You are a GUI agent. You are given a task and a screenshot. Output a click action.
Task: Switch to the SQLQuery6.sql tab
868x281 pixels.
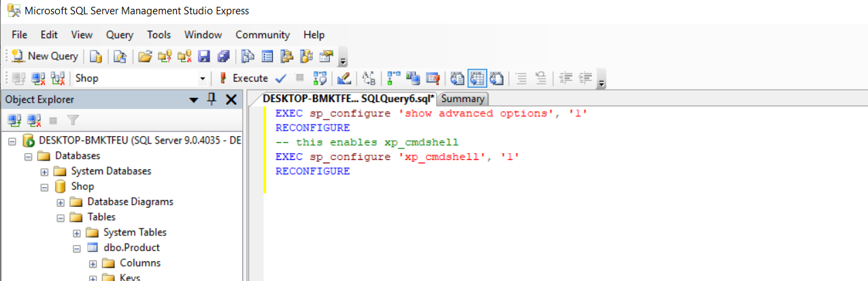[348, 99]
